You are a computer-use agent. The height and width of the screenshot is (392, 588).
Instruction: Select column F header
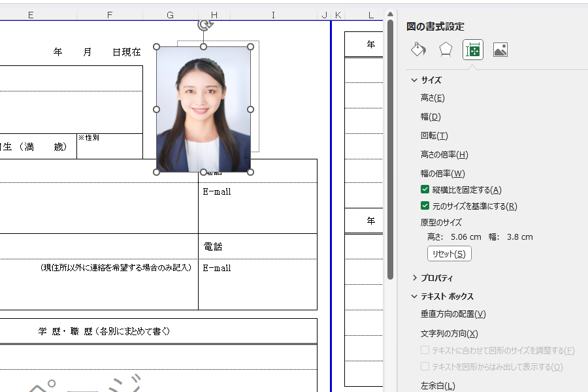tap(109, 14)
